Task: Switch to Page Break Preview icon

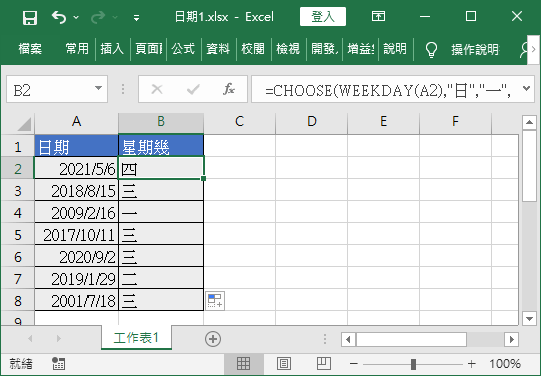Action: 324,364
